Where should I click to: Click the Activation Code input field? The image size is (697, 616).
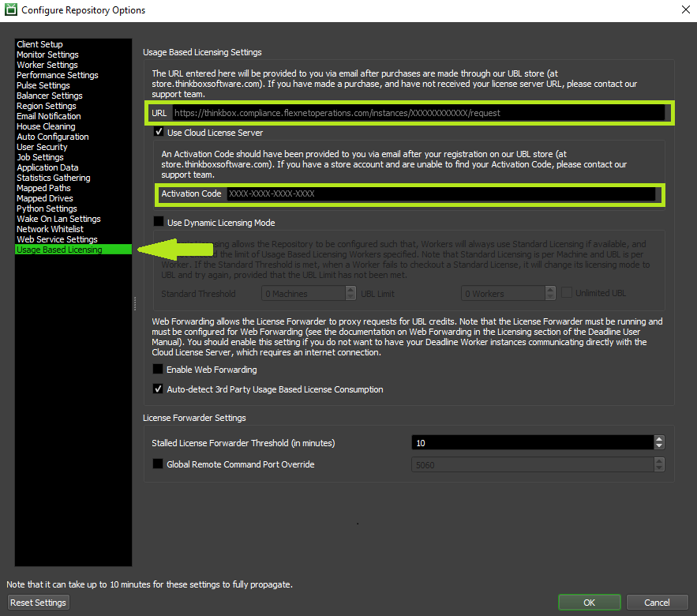tap(440, 194)
